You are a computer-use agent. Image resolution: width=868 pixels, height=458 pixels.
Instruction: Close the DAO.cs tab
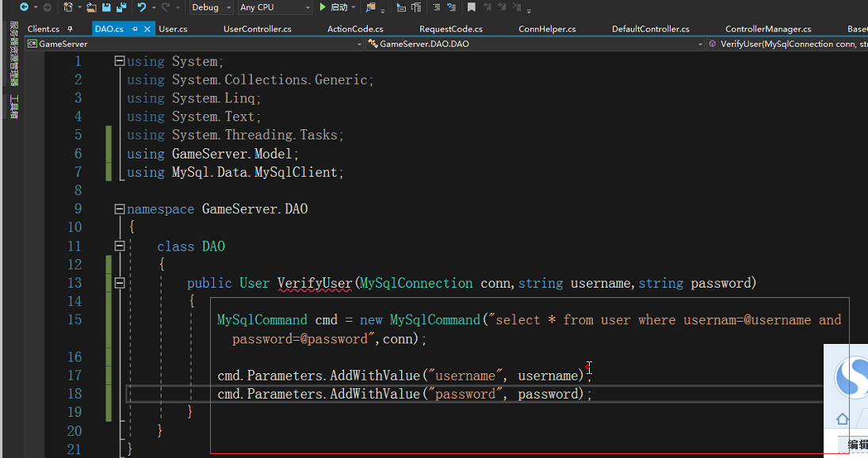click(x=147, y=29)
